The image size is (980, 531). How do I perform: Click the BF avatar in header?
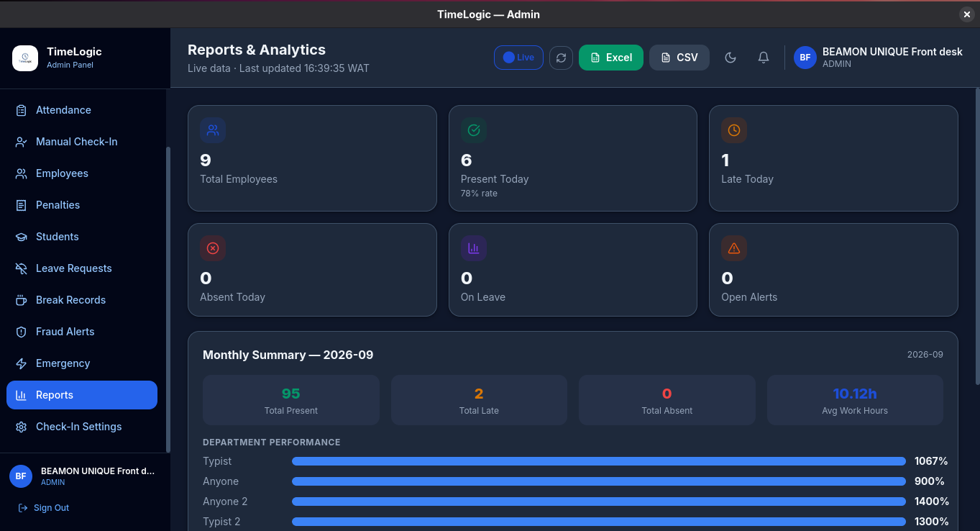tap(805, 58)
